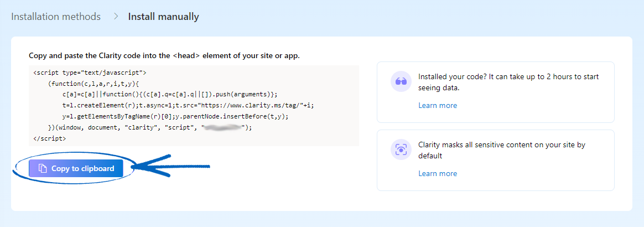Click the c[a]=c[a]||function() code line
Screen dimensions: 644x227
[x=170, y=94]
